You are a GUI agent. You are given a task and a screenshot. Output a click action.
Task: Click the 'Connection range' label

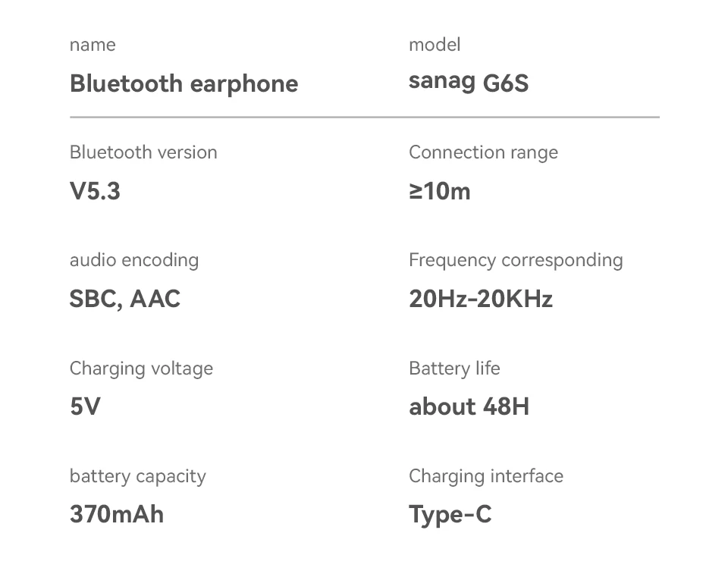(483, 152)
